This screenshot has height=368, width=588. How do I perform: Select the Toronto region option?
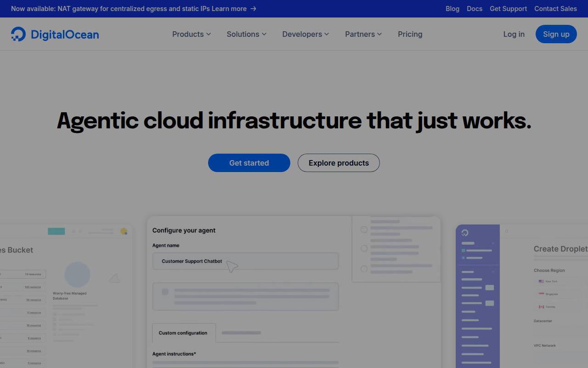550,307
